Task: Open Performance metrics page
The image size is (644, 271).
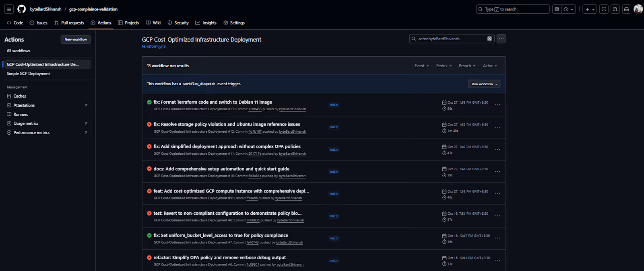Action: pyautogui.click(x=31, y=133)
